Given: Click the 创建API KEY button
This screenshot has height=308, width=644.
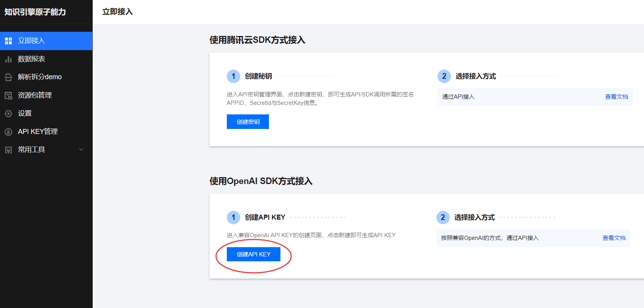Looking at the screenshot, I should (x=254, y=254).
